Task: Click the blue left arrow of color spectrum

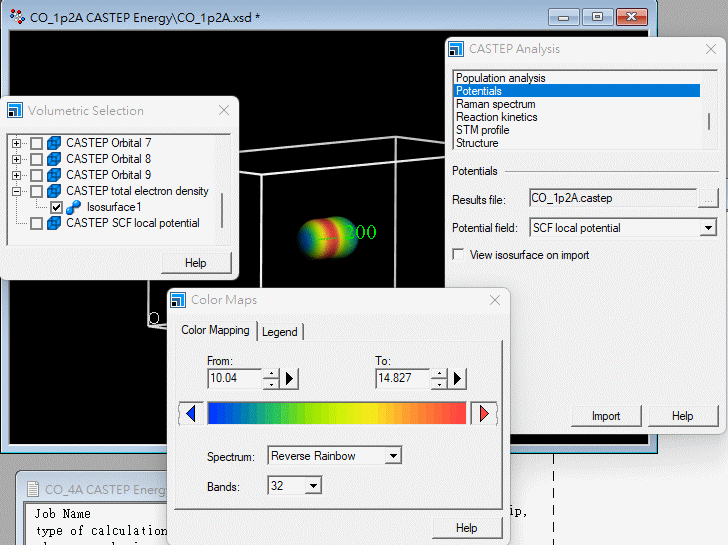Action: [x=190, y=414]
